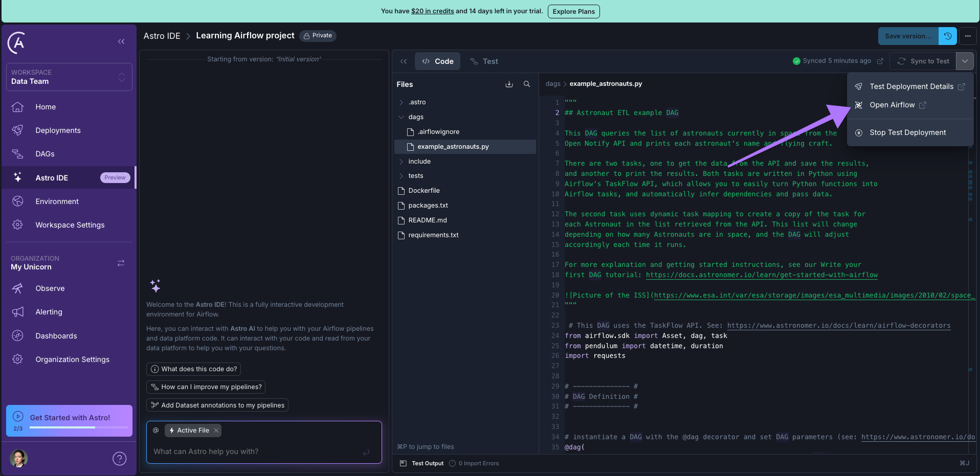Open the Sync to Test dropdown arrow
This screenshot has height=476, width=980.
tap(965, 61)
